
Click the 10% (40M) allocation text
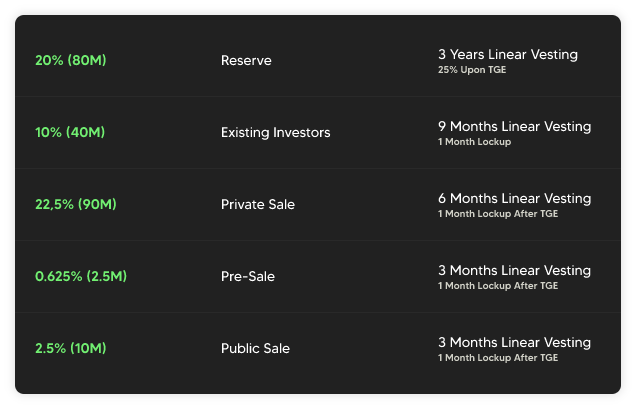(x=70, y=133)
